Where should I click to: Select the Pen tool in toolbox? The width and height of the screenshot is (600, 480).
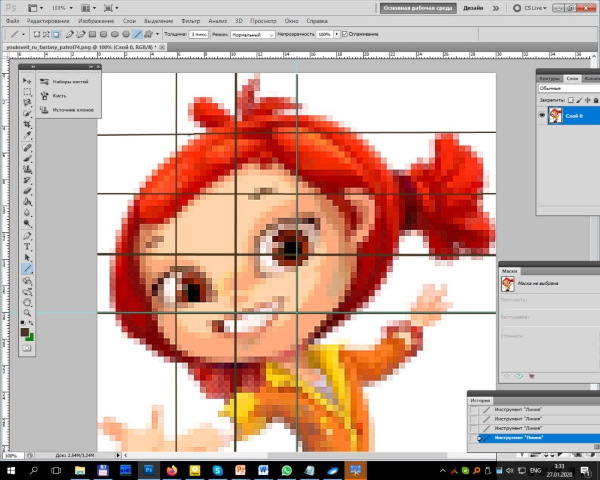point(27,236)
